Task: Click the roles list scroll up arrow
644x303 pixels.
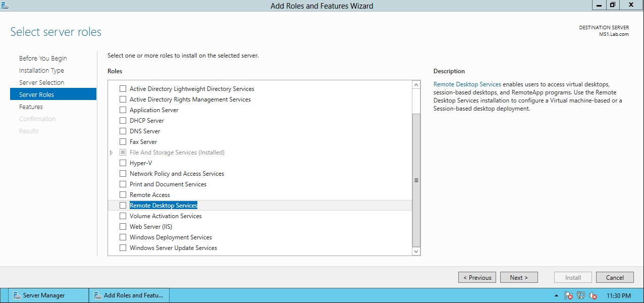Action: coord(416,85)
